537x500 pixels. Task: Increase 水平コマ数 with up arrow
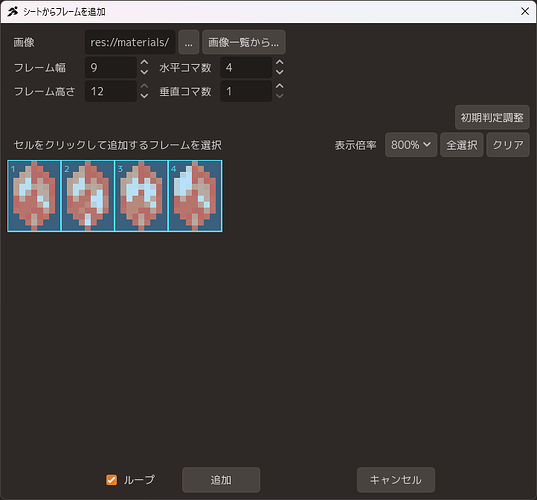pos(280,62)
